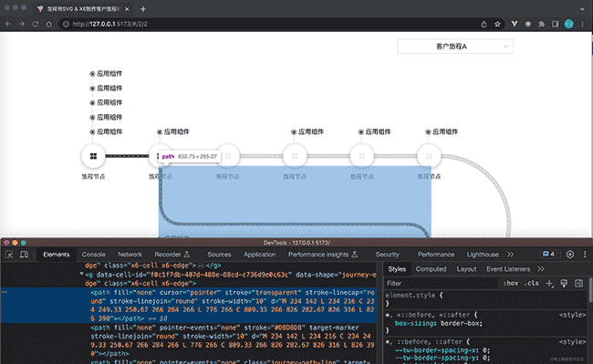The width and height of the screenshot is (593, 364).
Task: Select the path element with stroke #D8D8D8
Action: [232, 340]
